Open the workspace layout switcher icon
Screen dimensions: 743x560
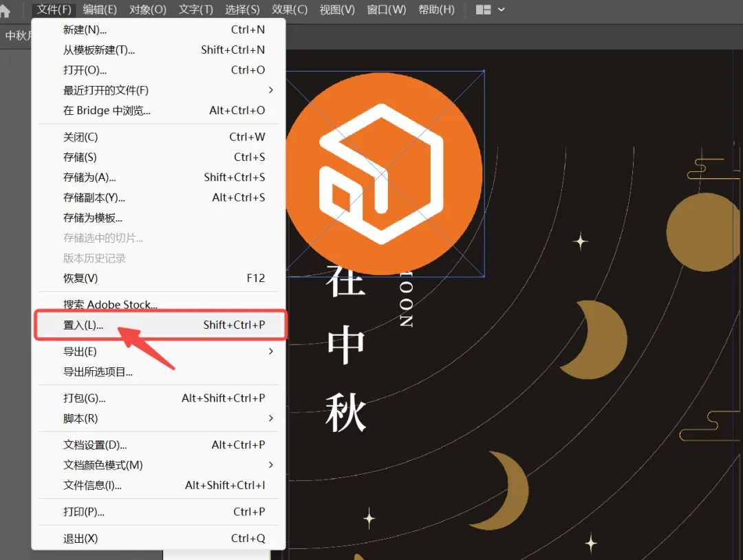(x=483, y=10)
